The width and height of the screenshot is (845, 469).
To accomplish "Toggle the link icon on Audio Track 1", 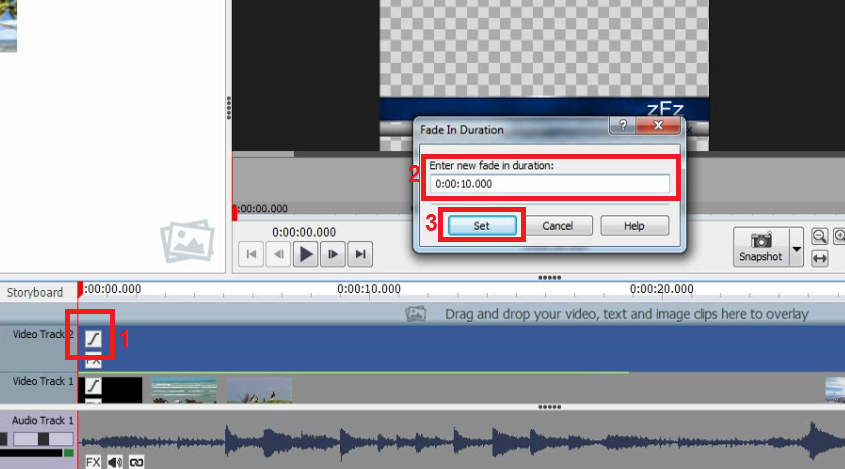I will coord(136,462).
